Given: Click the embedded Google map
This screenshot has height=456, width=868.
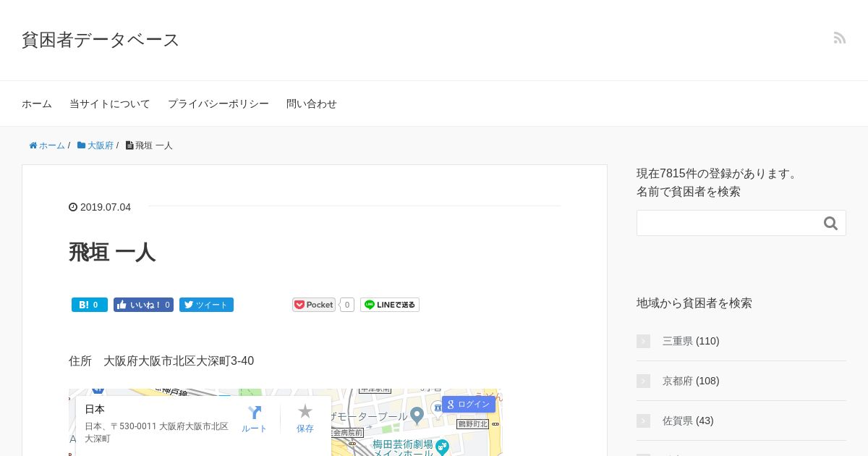Looking at the screenshot, I should pos(286,423).
